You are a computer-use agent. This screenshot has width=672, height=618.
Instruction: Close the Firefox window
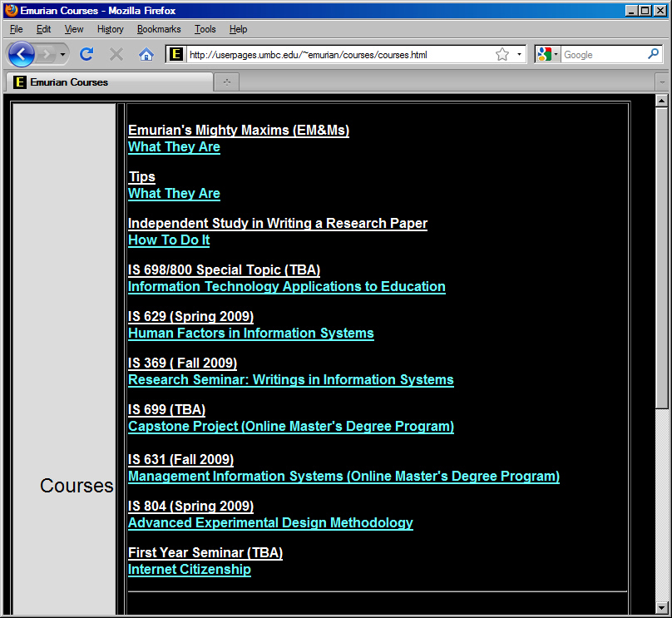click(660, 11)
